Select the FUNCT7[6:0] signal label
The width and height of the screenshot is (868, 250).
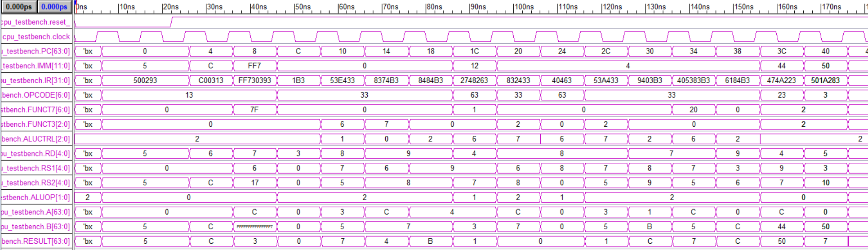pyautogui.click(x=36, y=110)
